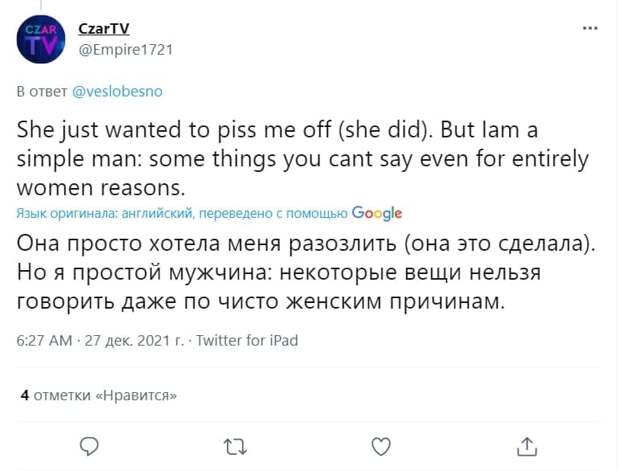
Task: Click the '27 дек. 2021 г.' date
Action: tap(134, 340)
